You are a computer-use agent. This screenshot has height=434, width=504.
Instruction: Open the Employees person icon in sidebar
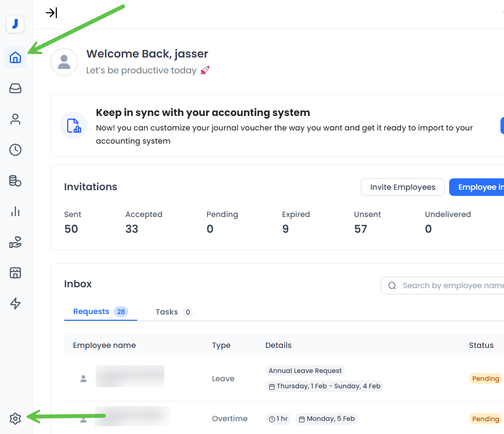tap(15, 119)
